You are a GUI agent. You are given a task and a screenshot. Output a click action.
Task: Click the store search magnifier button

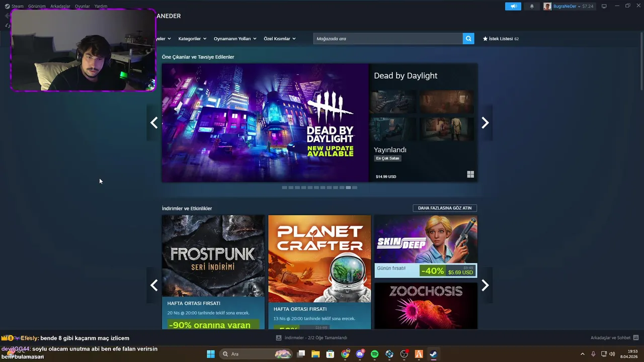pyautogui.click(x=468, y=39)
